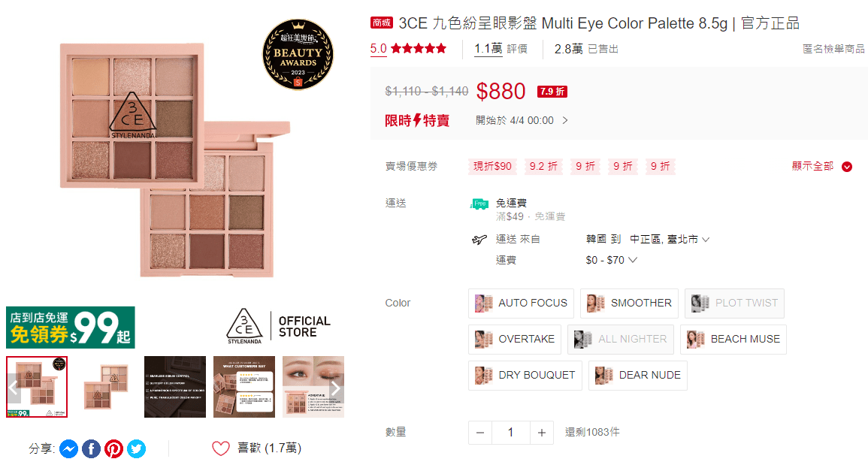The width and height of the screenshot is (868, 465).
Task: Expand the shipping fee $0 - $70 dropdown
Action: (x=611, y=260)
